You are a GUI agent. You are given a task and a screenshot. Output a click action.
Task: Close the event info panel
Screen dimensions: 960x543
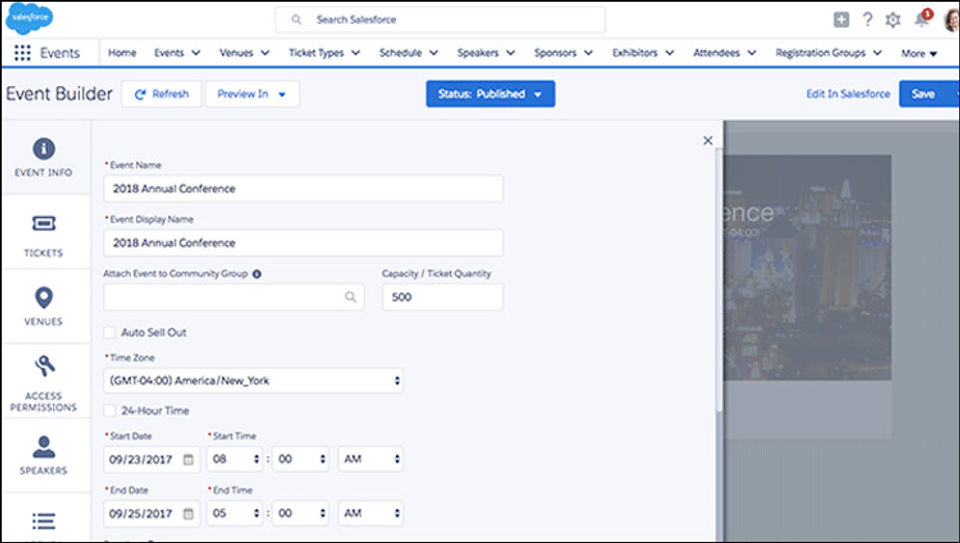click(x=708, y=140)
